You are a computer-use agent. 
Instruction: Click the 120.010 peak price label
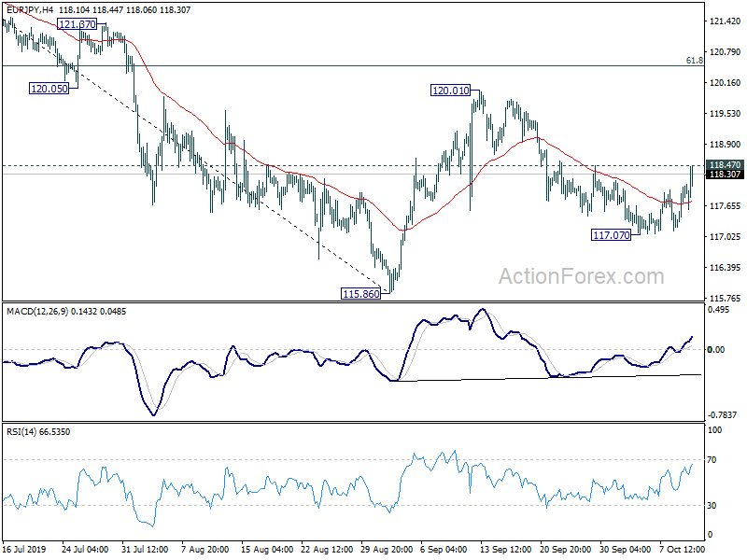click(451, 90)
